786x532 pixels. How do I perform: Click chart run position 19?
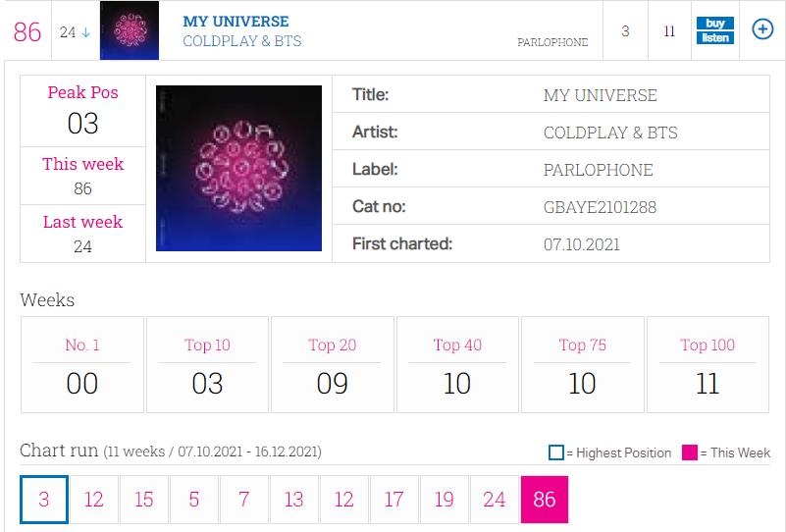tap(445, 500)
